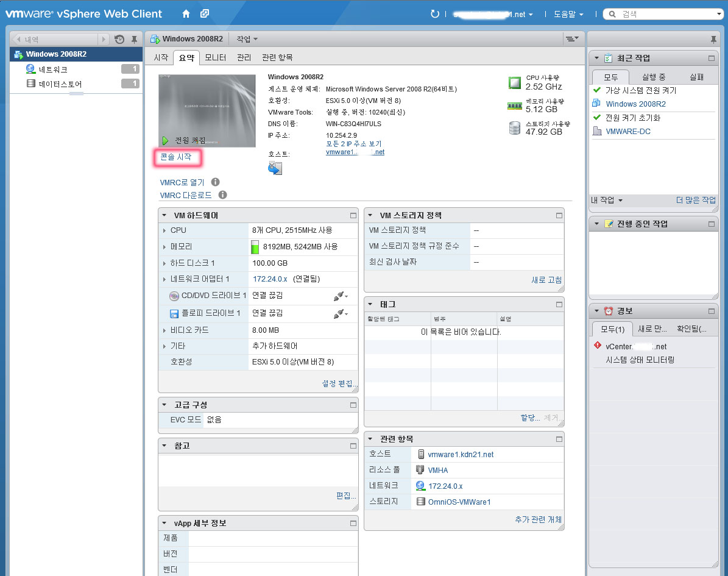Pin the right side panel

point(713,40)
